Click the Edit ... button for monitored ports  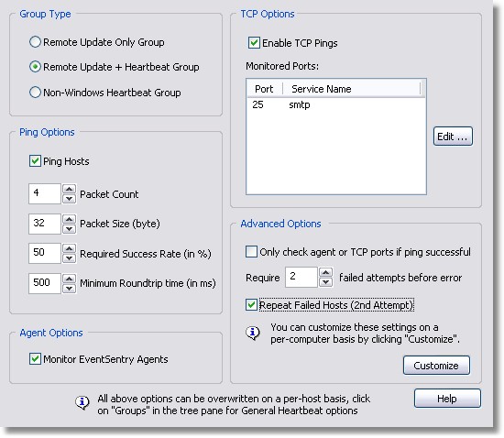click(453, 137)
